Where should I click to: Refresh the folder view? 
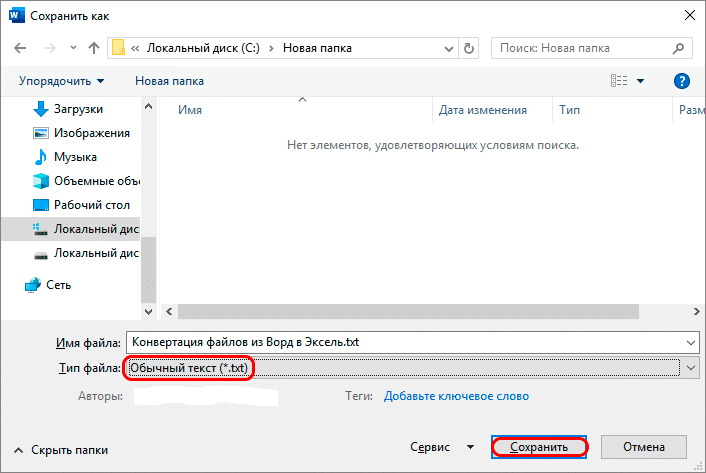(x=469, y=48)
